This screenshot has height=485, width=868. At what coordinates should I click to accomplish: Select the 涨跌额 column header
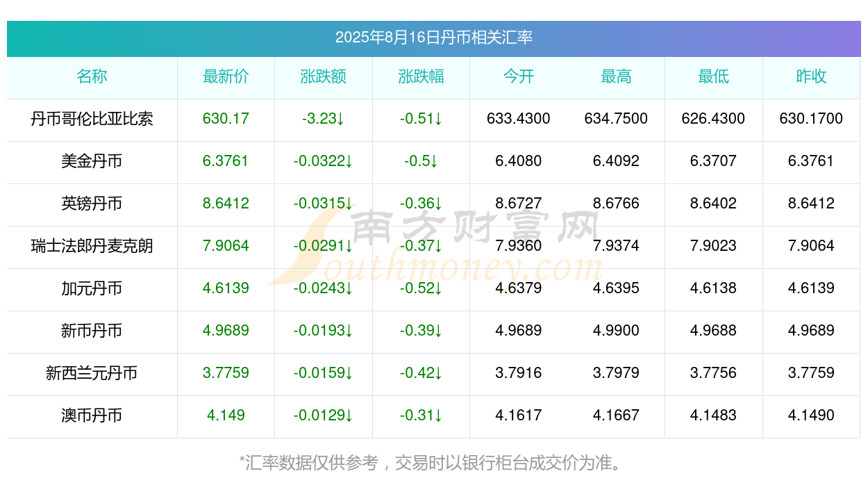324,76
